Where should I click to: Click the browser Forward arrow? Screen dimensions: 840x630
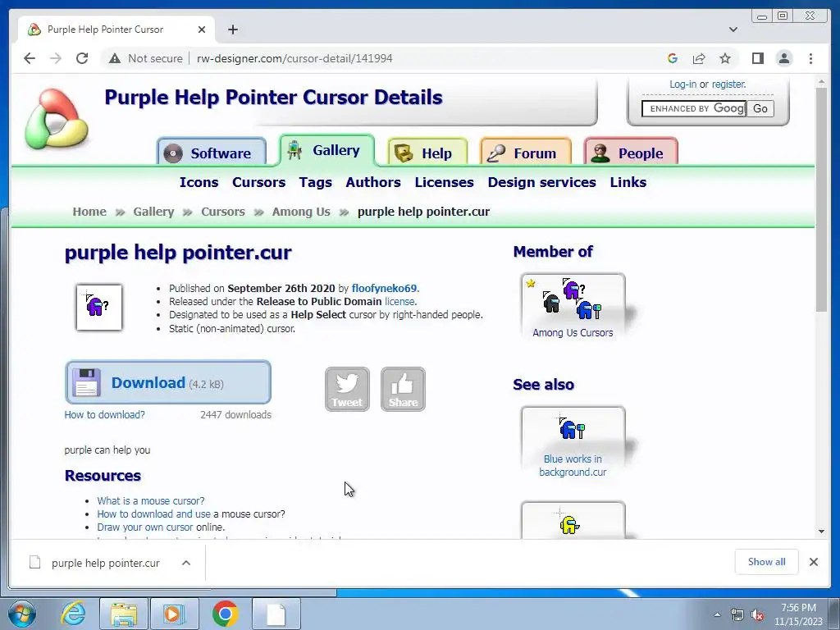click(56, 58)
